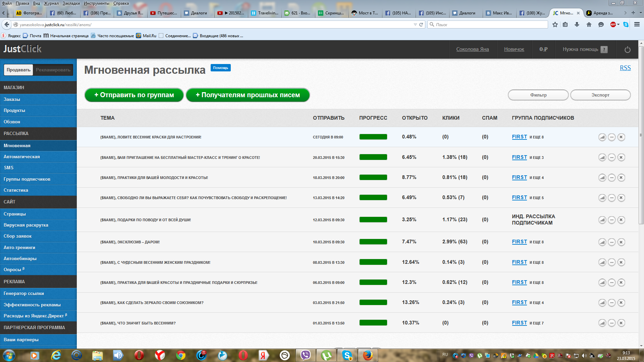Bookmark page with the star icon

point(555,24)
